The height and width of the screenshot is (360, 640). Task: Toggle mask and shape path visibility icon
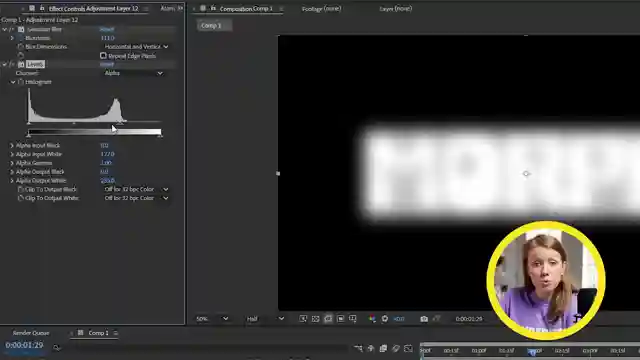pyautogui.click(x=328, y=318)
